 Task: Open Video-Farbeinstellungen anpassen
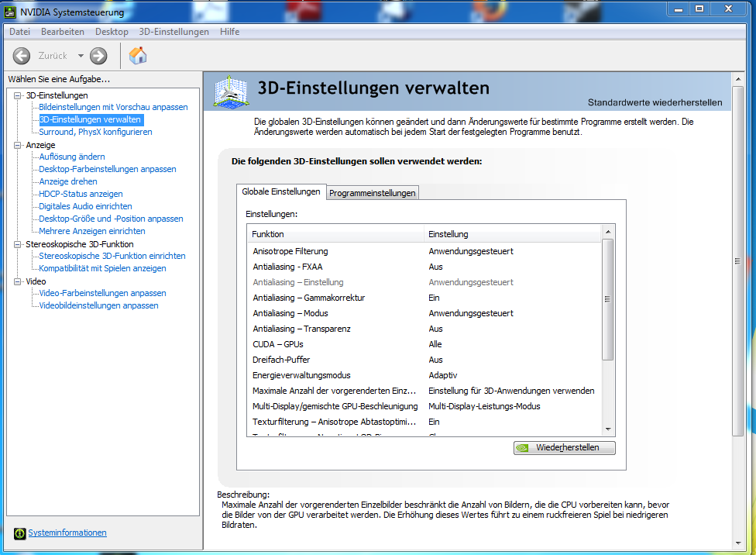pos(102,294)
